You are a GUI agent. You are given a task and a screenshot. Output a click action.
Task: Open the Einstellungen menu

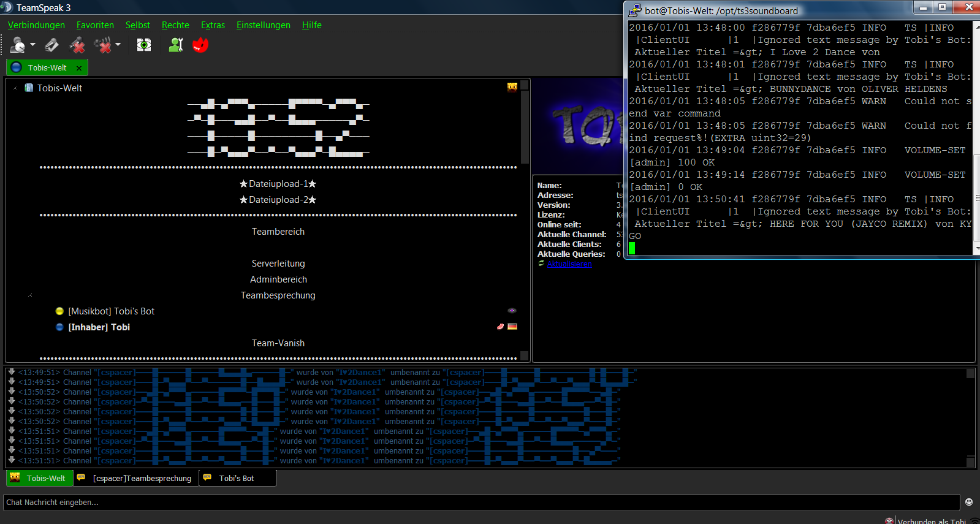(264, 25)
